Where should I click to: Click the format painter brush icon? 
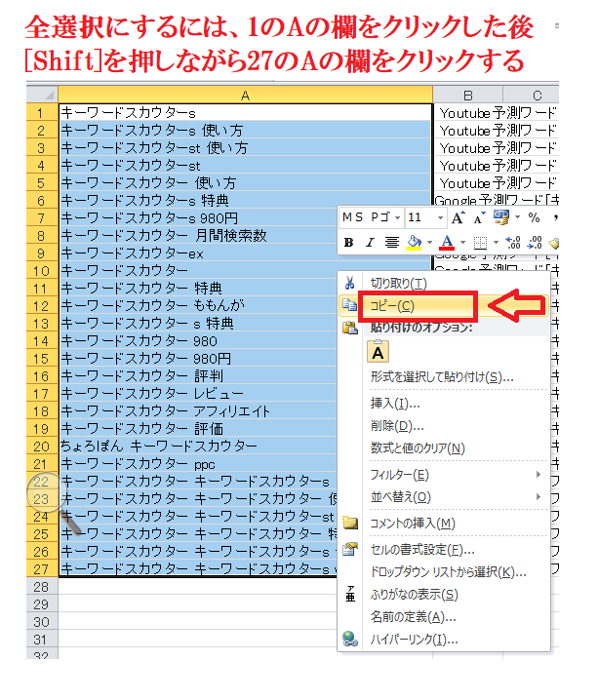coord(554,244)
